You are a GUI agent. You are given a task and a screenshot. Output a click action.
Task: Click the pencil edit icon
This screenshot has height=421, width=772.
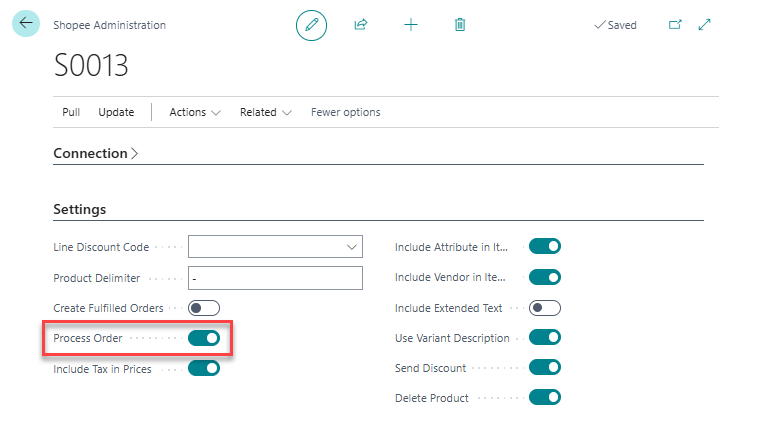coord(311,25)
